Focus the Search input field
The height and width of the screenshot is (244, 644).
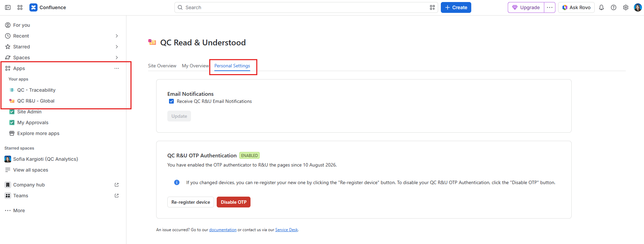pyautogui.click(x=306, y=7)
